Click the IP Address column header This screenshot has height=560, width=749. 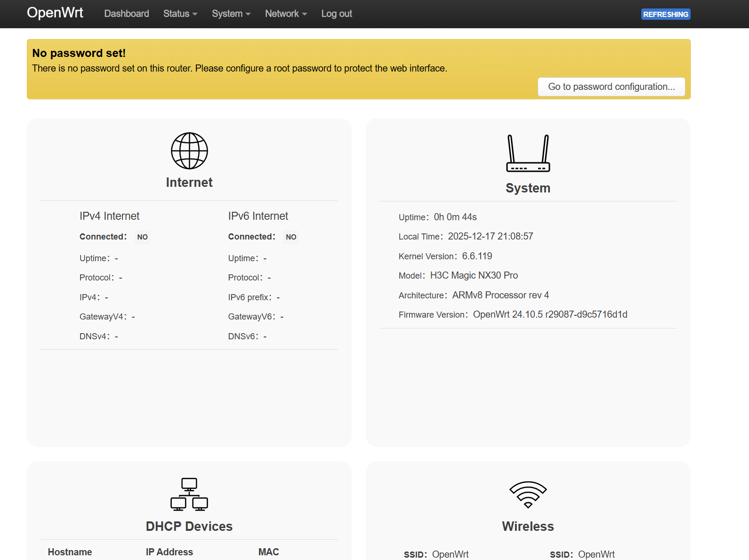tap(169, 552)
